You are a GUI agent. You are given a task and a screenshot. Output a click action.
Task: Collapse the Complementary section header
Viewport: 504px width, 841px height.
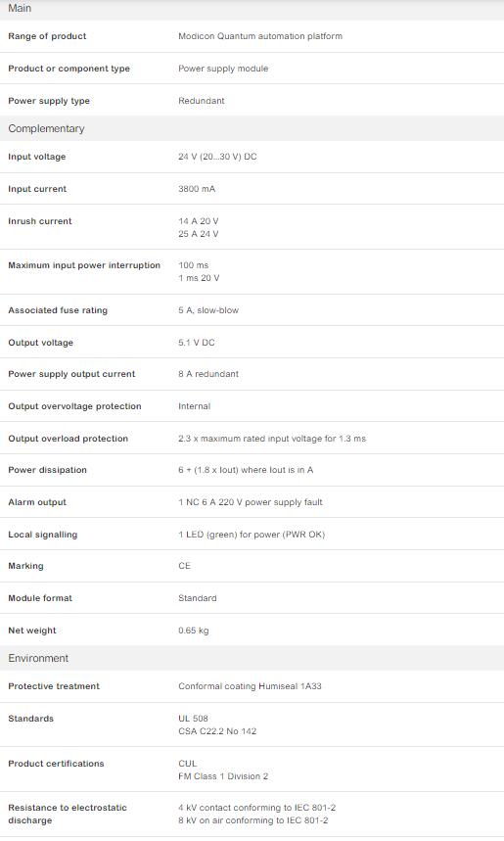(x=252, y=128)
